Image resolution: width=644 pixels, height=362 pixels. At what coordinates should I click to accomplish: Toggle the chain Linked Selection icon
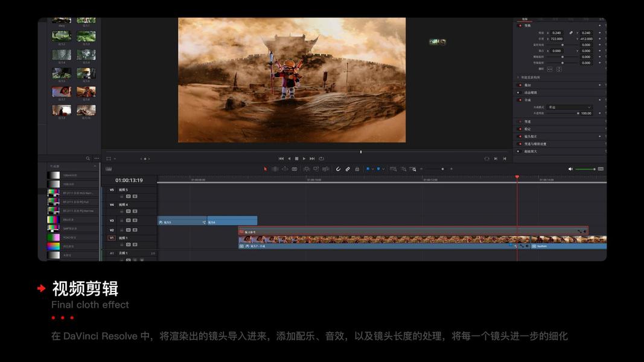pos(348,169)
